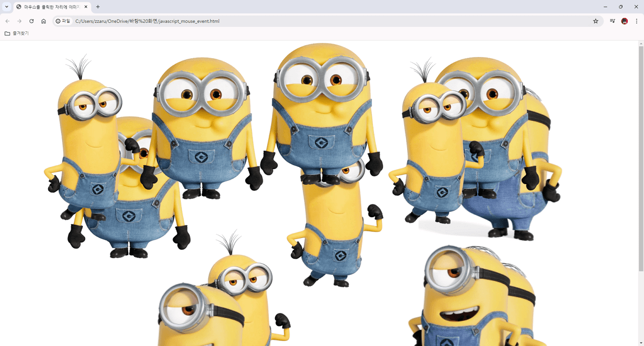Restore down the browser window
The image size is (644, 346).
tap(620, 7)
